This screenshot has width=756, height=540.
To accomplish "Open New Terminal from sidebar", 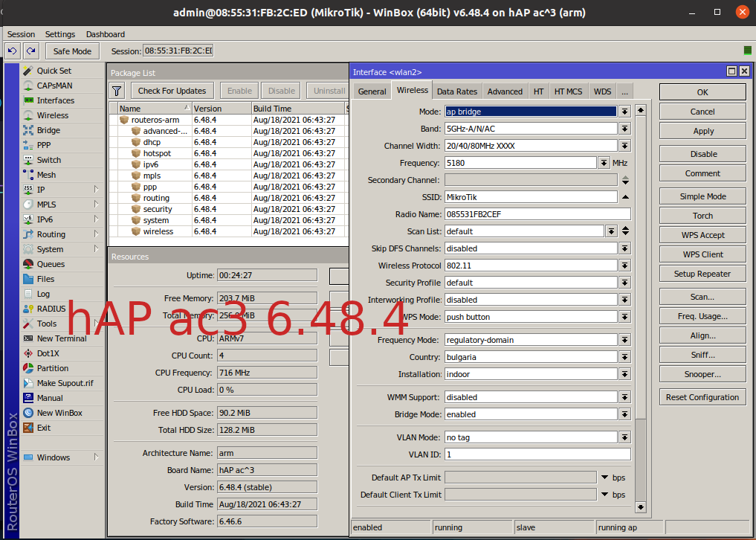I will click(61, 338).
